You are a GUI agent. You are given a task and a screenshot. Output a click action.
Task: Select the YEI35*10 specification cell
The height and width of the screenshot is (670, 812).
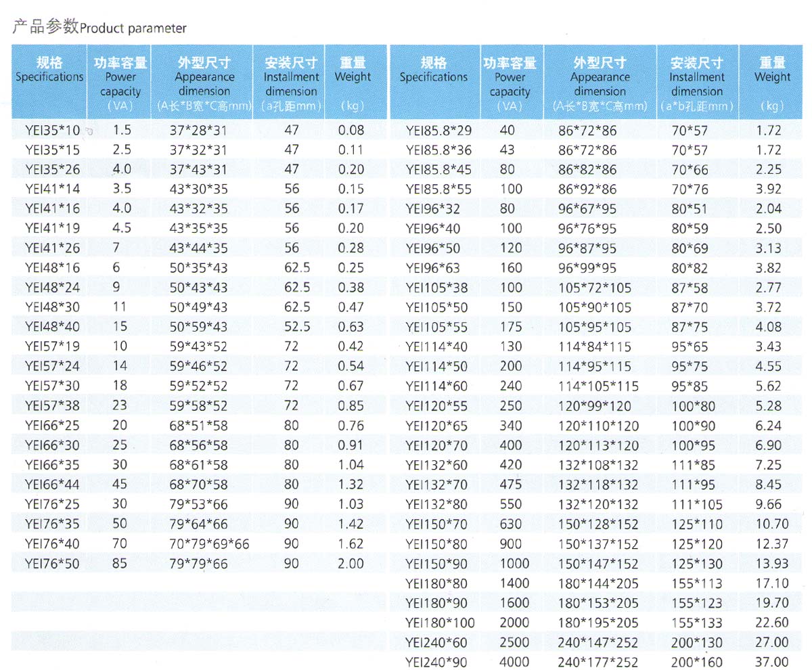(52, 130)
